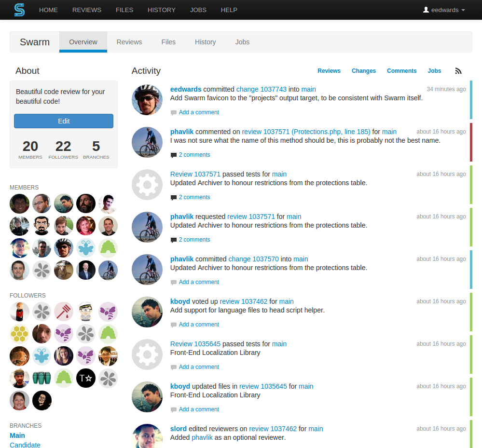The width and height of the screenshot is (482, 448).
Task: Click the dog avatar in Members
Action: [64, 270]
